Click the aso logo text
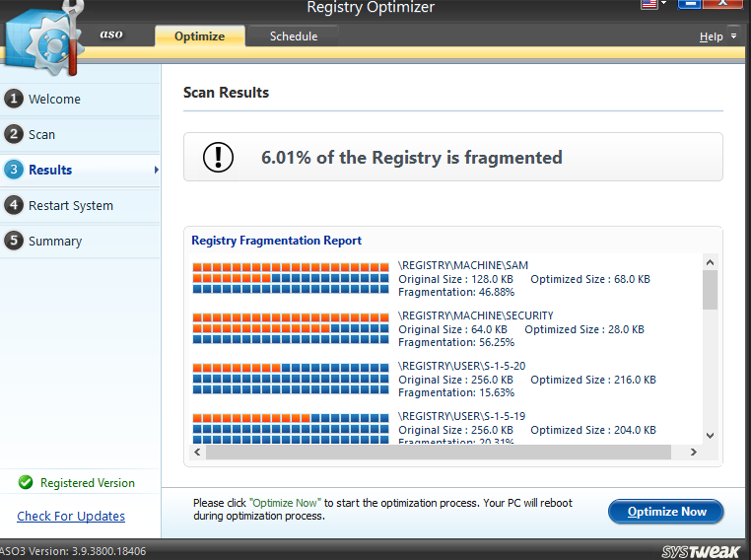 [x=111, y=34]
